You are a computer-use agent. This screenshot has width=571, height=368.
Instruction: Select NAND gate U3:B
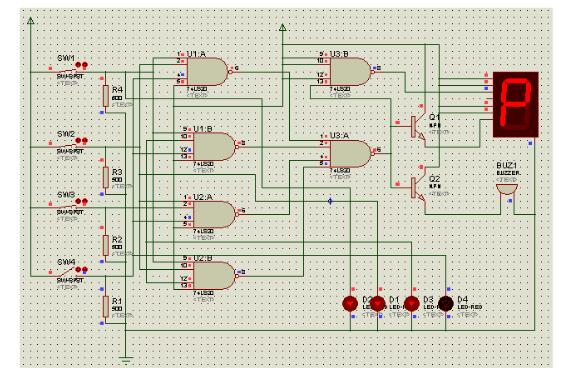(x=350, y=71)
